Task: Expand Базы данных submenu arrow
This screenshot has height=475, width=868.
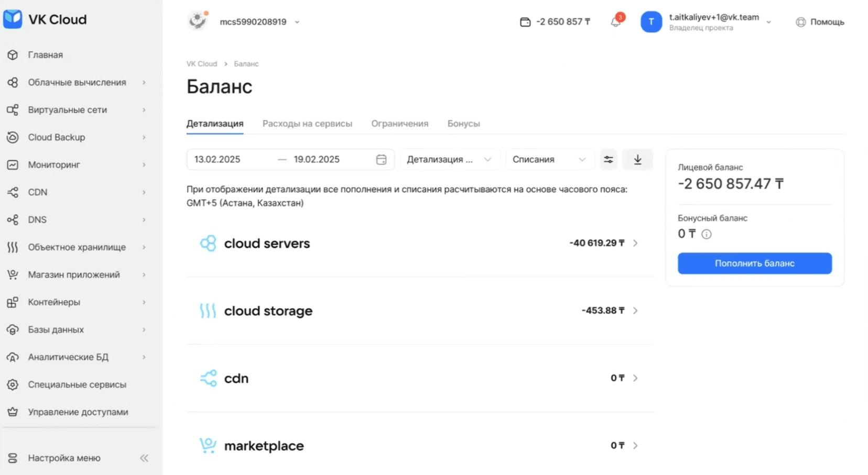Action: (x=144, y=329)
